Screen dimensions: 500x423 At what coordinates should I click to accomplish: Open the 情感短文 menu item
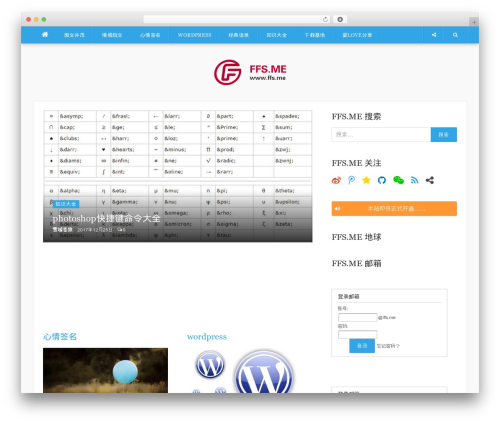tap(112, 35)
